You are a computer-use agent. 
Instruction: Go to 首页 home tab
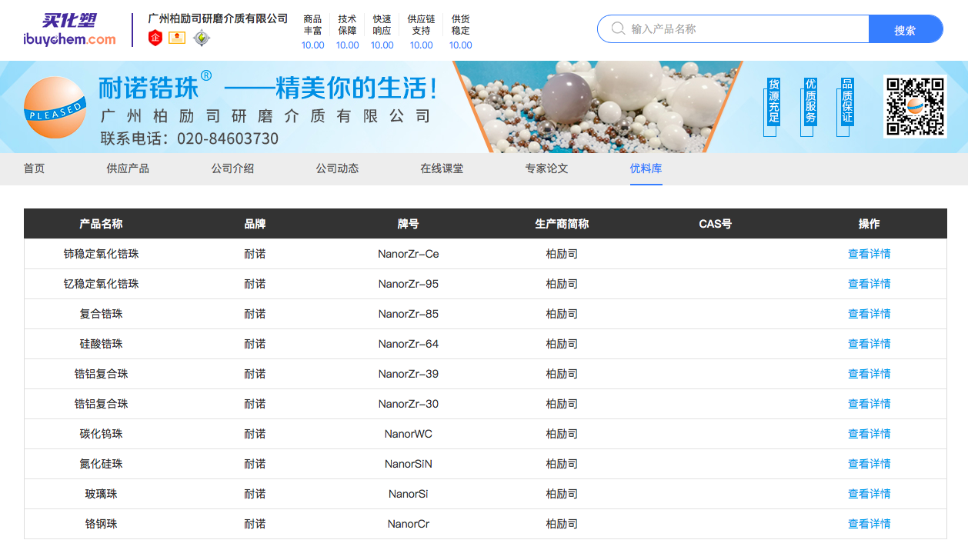(x=34, y=168)
